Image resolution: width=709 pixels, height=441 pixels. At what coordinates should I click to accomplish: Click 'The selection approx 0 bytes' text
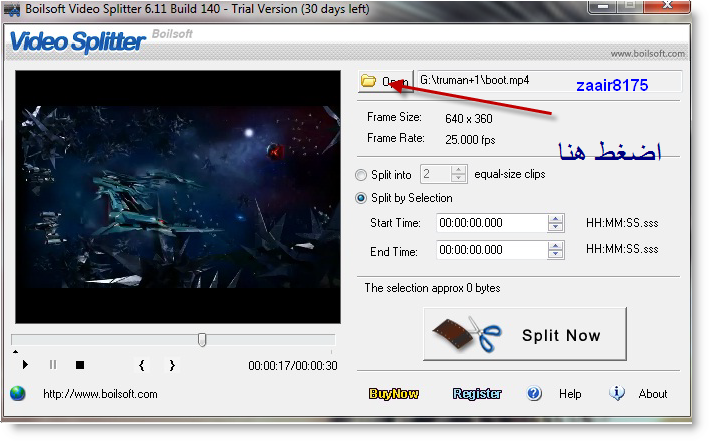tap(432, 288)
